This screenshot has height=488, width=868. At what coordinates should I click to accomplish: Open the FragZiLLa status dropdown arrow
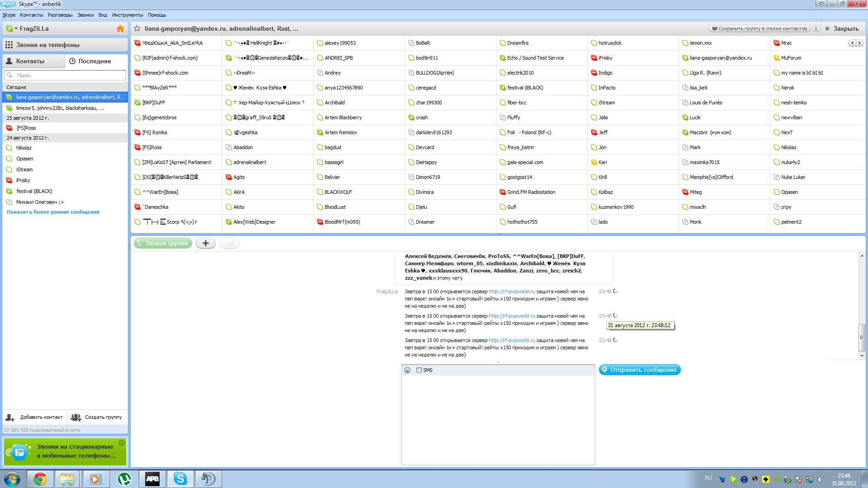[16, 28]
